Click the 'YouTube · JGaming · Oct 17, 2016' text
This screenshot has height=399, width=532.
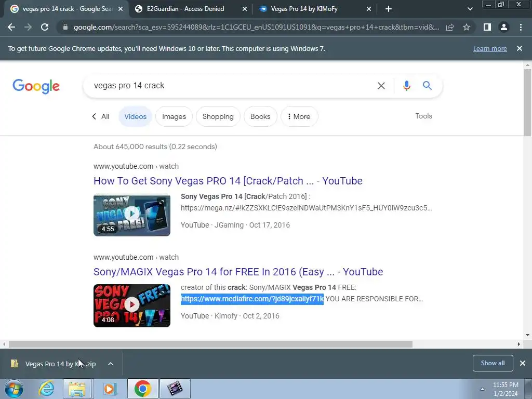[x=235, y=225]
